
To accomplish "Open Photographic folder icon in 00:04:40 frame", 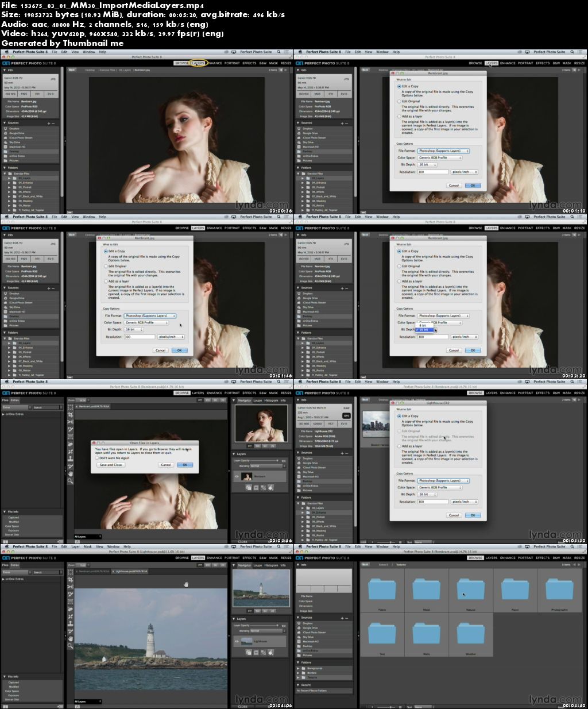I will [559, 589].
